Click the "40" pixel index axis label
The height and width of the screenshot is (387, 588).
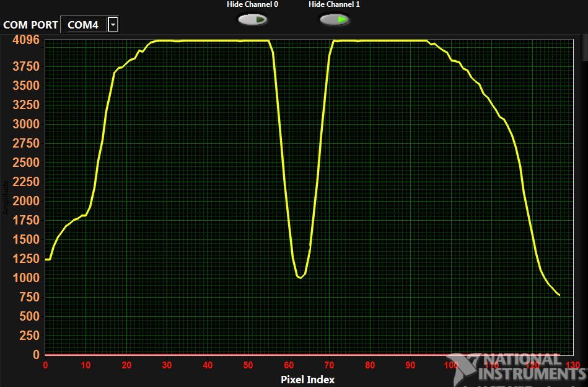click(208, 365)
